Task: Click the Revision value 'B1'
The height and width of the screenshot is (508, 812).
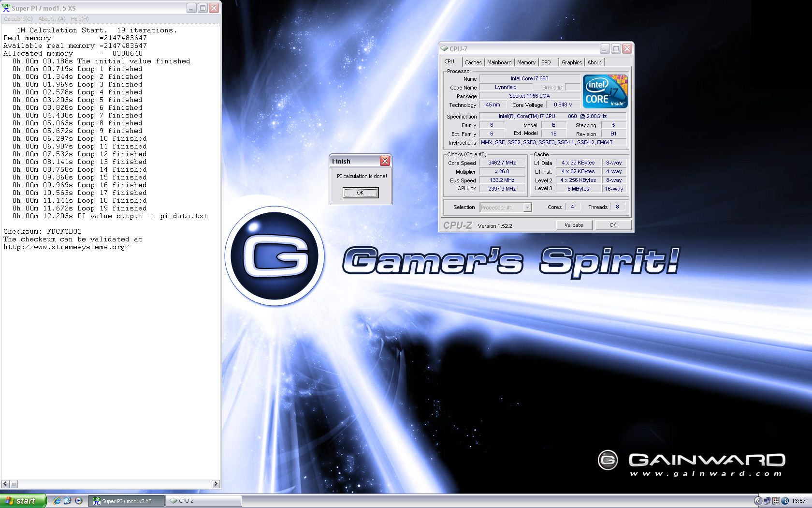Action: 613,134
